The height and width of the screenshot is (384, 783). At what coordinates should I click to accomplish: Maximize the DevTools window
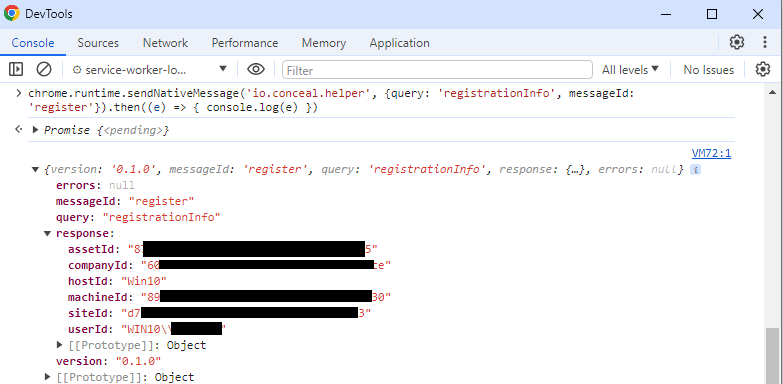click(712, 14)
